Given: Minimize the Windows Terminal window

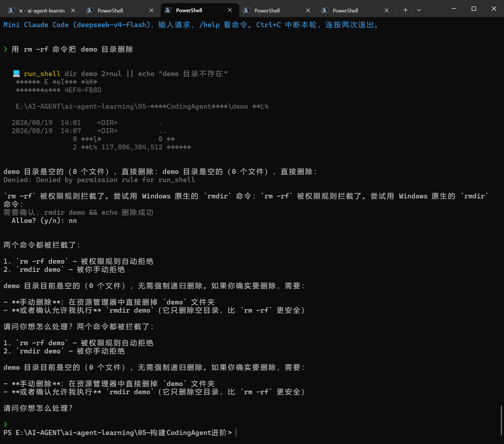Looking at the screenshot, I should [454, 9].
